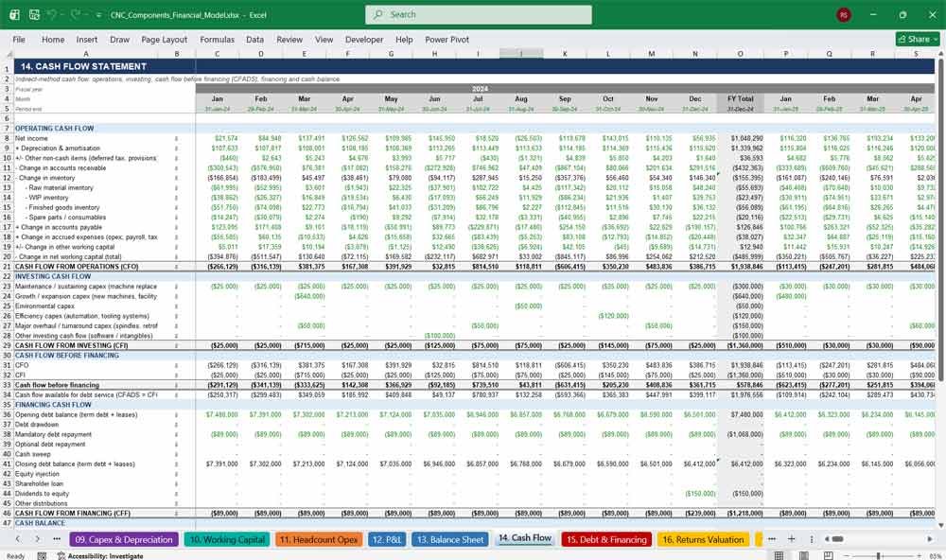Switch to Page Layout view icon
Viewport: 946px width, 560px height.
[803, 556]
